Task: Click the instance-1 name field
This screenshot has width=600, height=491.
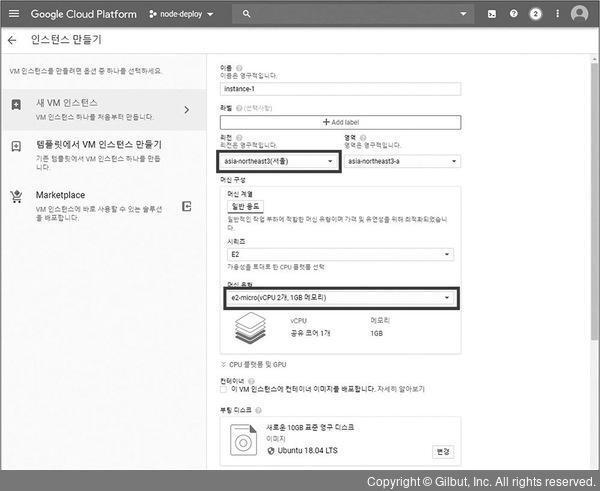Action: (x=340, y=89)
